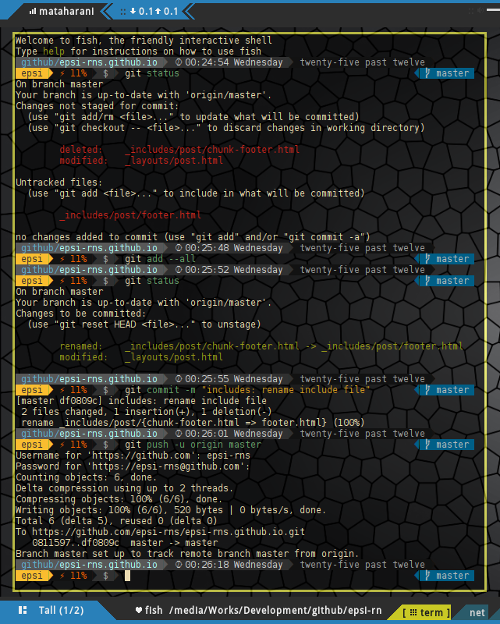Click the lightning battery icon on last prompt
500x624 pixels.
point(62,575)
